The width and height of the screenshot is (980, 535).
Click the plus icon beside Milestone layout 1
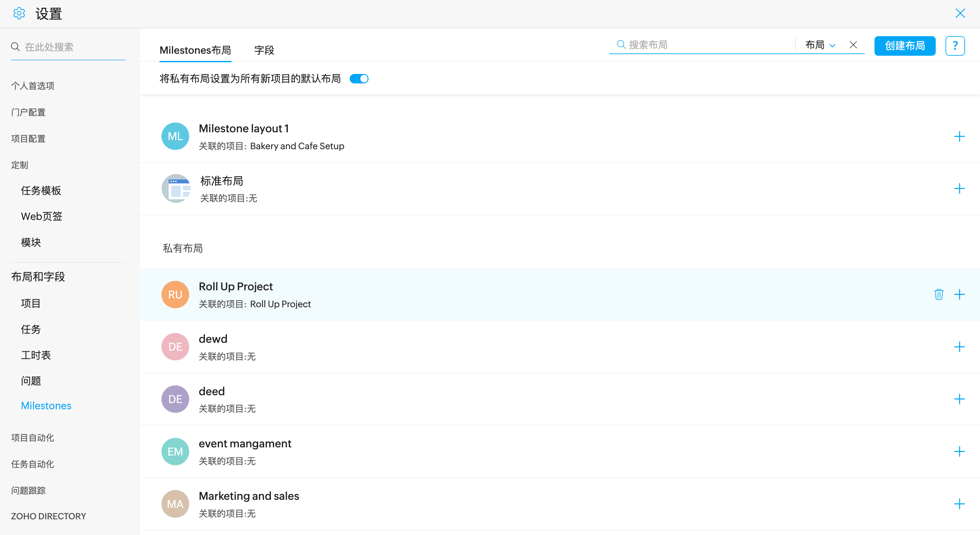point(959,136)
